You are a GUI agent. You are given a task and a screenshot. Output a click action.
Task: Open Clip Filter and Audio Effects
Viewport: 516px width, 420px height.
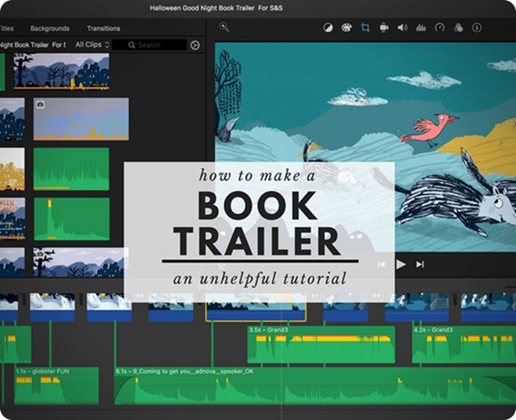click(x=458, y=27)
